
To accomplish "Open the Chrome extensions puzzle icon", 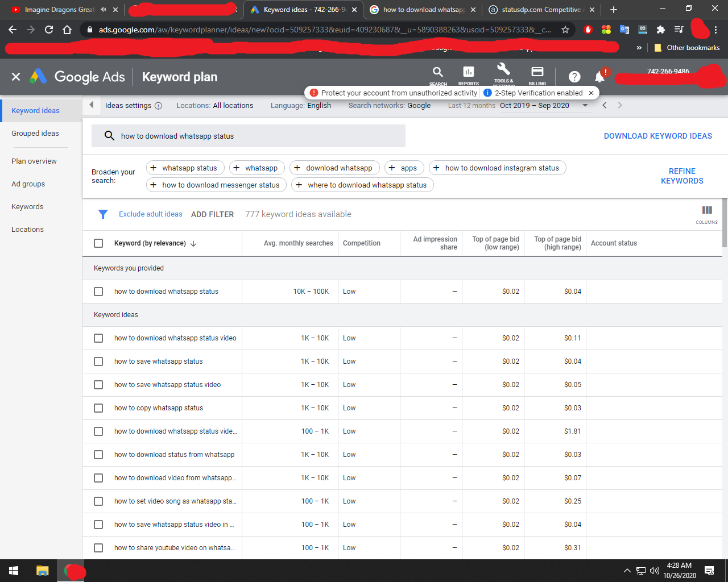I will [x=661, y=30].
